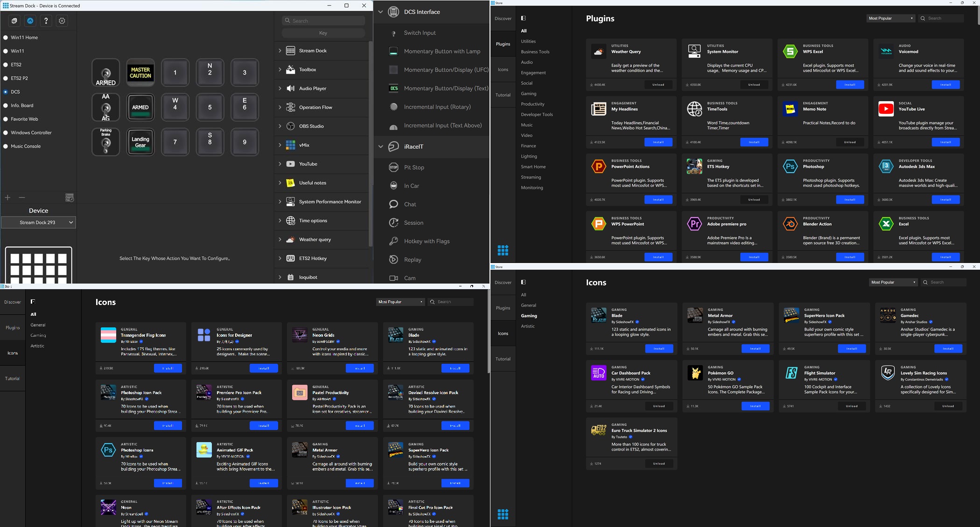Select the Favorite Web profile radio
The height and width of the screenshot is (527, 980).
point(6,119)
